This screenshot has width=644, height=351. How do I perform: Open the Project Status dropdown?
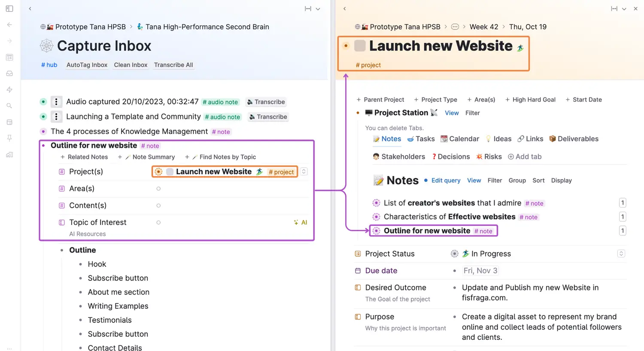pyautogui.click(x=621, y=253)
